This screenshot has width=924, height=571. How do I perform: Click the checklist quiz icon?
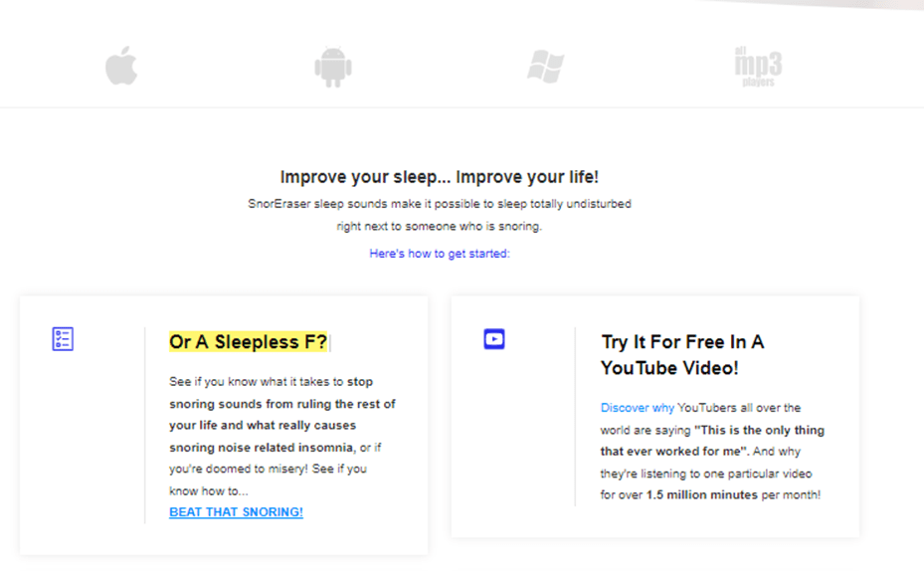pyautogui.click(x=63, y=339)
